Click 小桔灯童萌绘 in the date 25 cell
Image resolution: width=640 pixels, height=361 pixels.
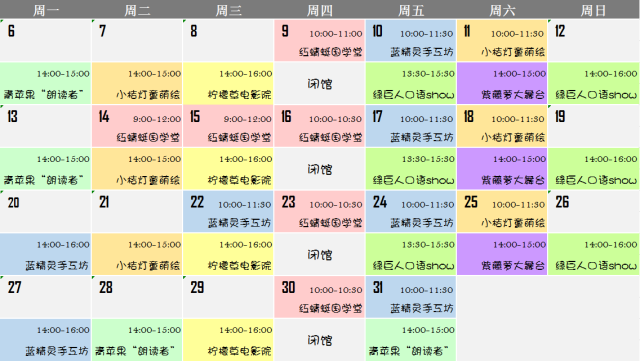513,223
